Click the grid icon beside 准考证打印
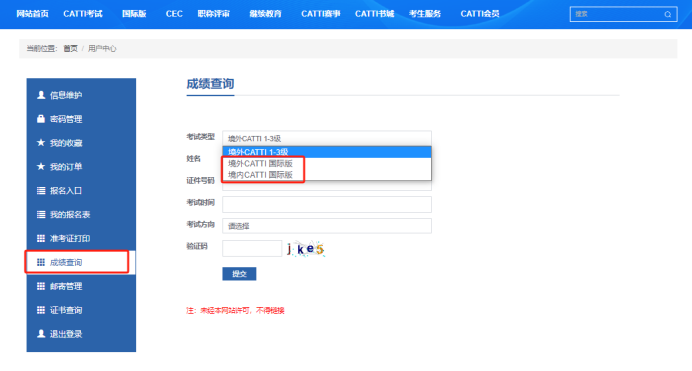 point(41,238)
